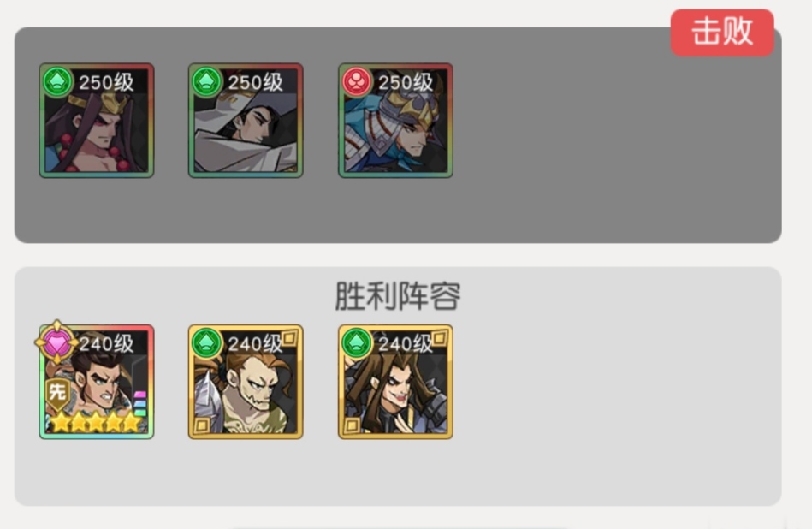Image resolution: width=812 pixels, height=529 pixels.
Task: Click the 胜利阵容 heading
Action: click(398, 296)
